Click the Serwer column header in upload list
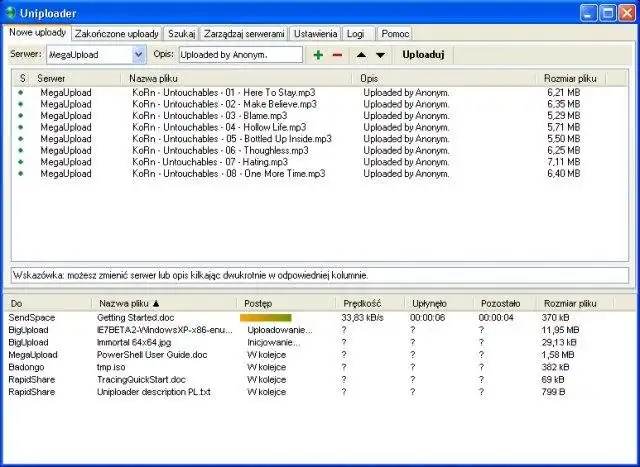This screenshot has width=640, height=467. (76, 78)
